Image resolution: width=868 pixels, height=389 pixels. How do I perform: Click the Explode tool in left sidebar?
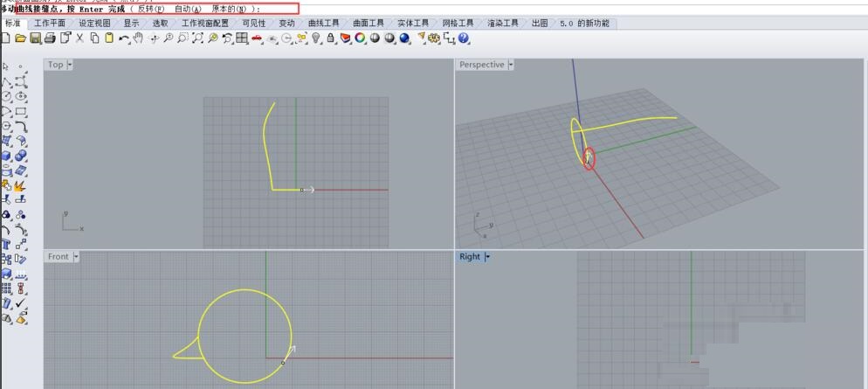[x=20, y=185]
